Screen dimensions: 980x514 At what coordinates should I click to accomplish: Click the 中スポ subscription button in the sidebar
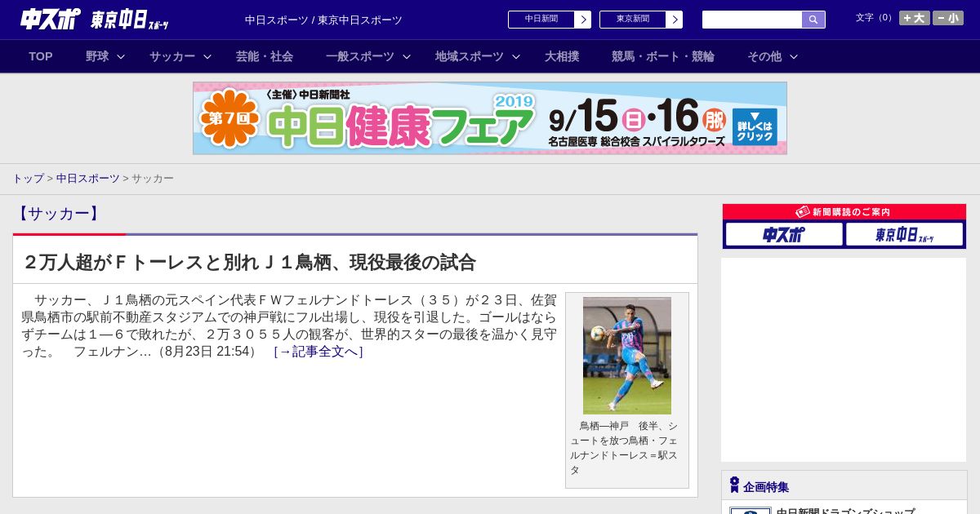point(784,234)
